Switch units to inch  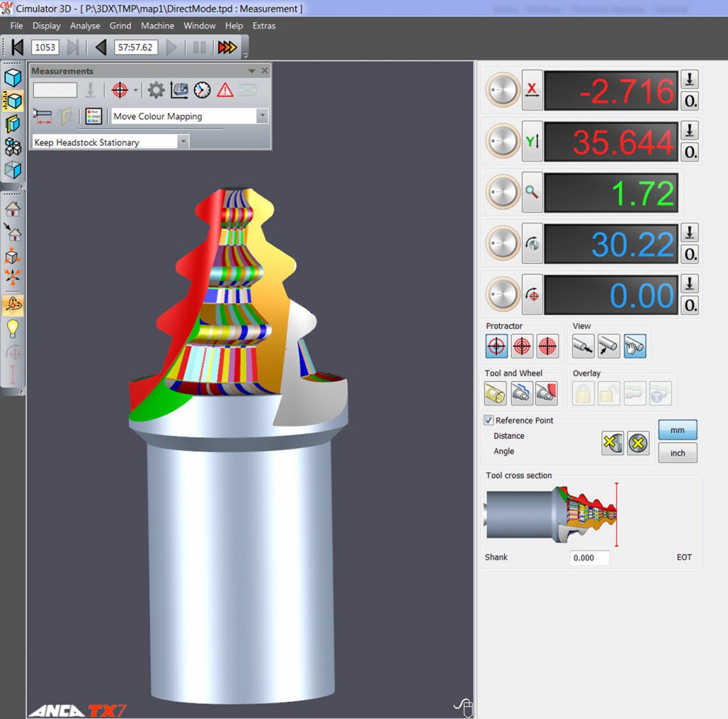coord(678,453)
